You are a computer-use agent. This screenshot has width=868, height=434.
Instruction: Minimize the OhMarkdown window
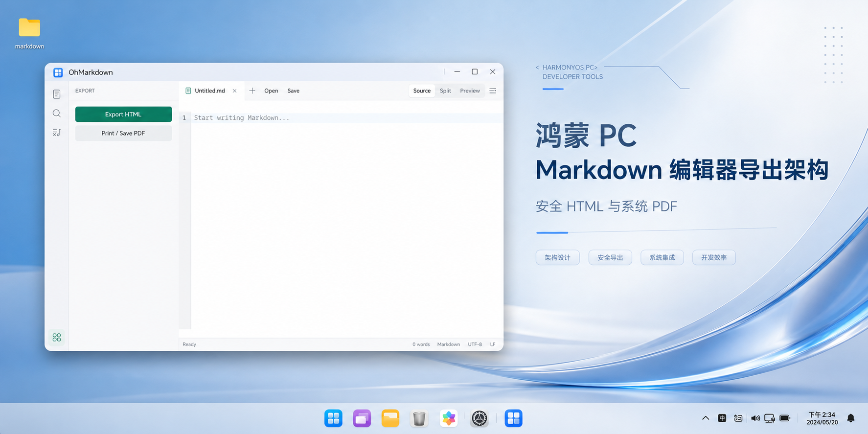pos(457,72)
